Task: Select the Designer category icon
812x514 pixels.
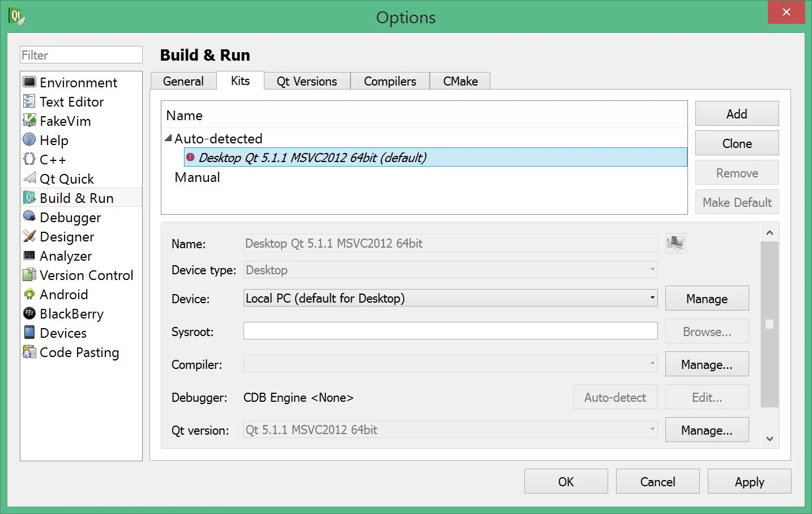Action: pos(29,236)
